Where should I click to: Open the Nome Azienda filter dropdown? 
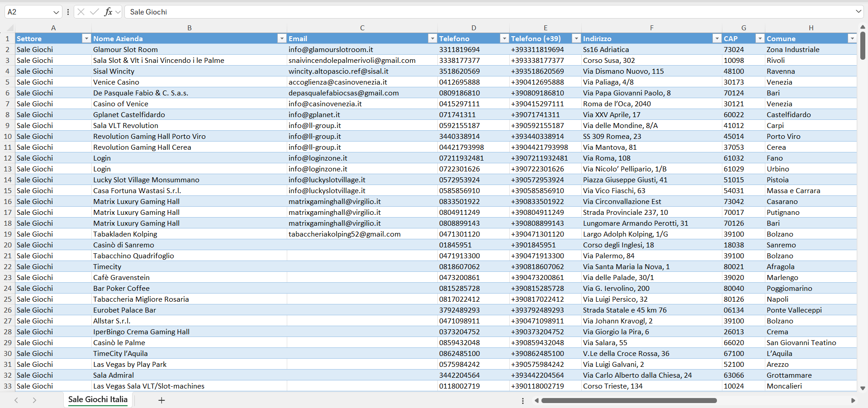coord(282,38)
